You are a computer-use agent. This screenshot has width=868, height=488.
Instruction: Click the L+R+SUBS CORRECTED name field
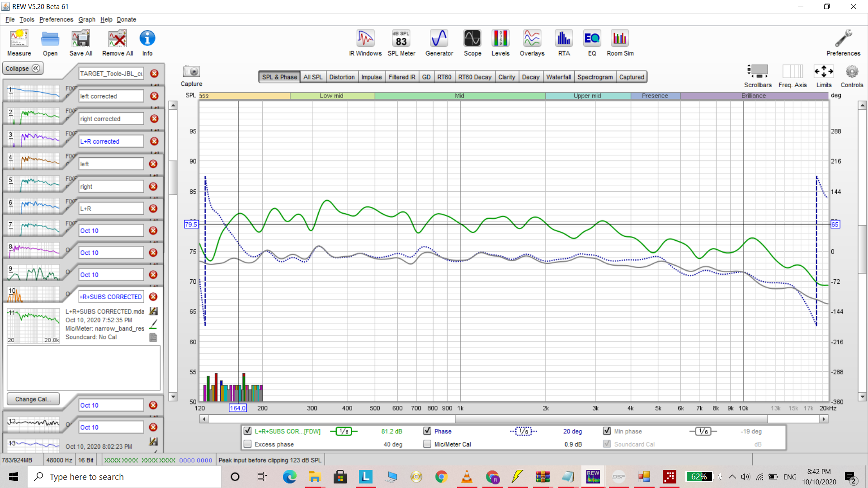111,297
